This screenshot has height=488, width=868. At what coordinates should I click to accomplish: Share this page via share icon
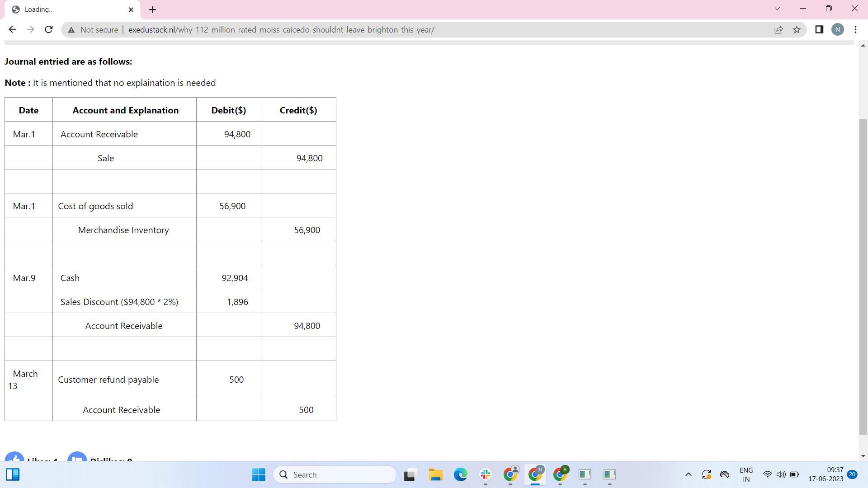[778, 30]
